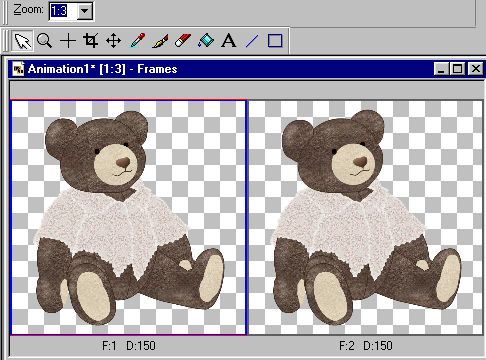Select the Line drawing tool

pyautogui.click(x=252, y=41)
